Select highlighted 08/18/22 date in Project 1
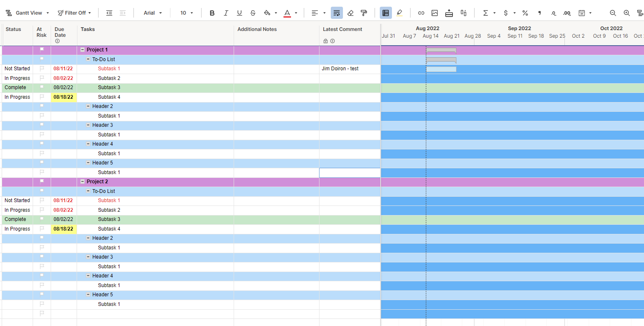The height and width of the screenshot is (326, 644). 64,97
